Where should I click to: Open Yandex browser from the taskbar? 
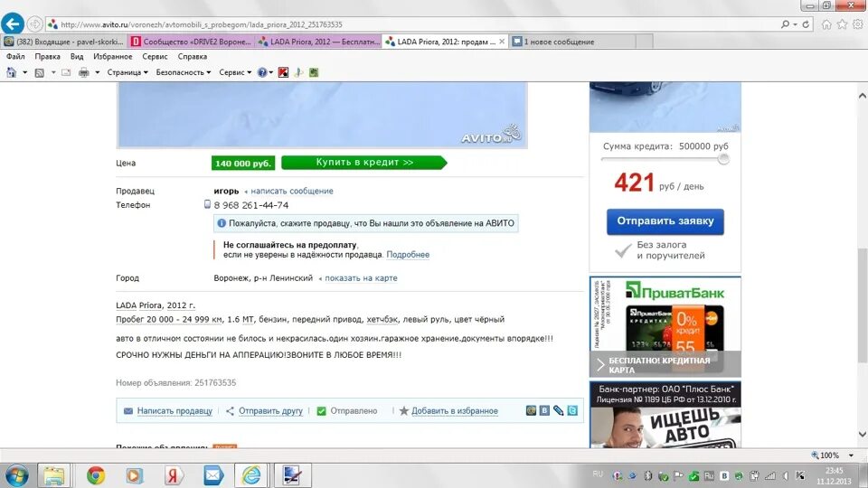point(174,475)
